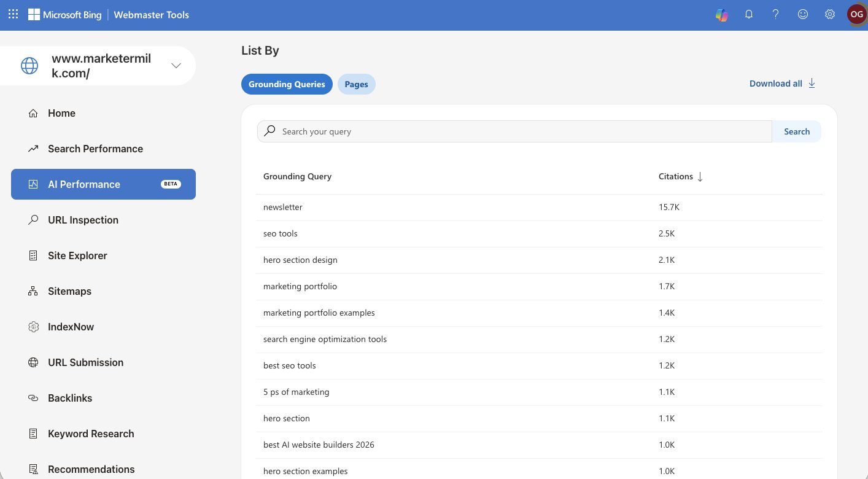Open the IndexNow section icon
This screenshot has height=479, width=868.
33,327
